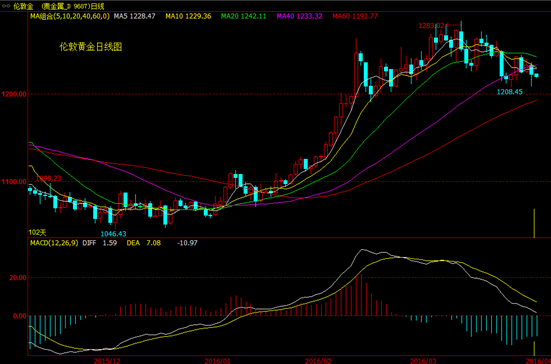Open the MA组合(5,10,20,40,60,0) indicator label
Image resolution: width=551 pixels, height=364 pixels.
click(x=70, y=16)
